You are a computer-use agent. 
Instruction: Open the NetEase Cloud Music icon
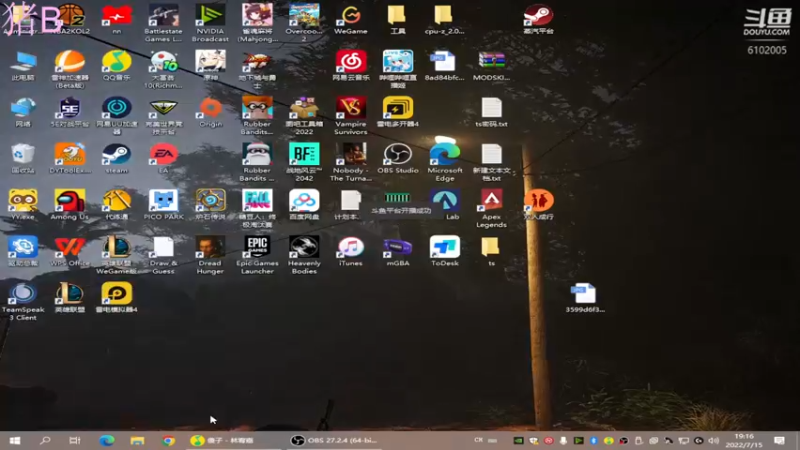click(351, 66)
